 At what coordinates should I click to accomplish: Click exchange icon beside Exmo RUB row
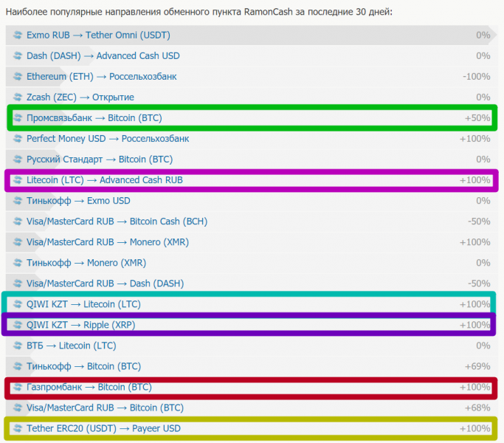pos(18,35)
